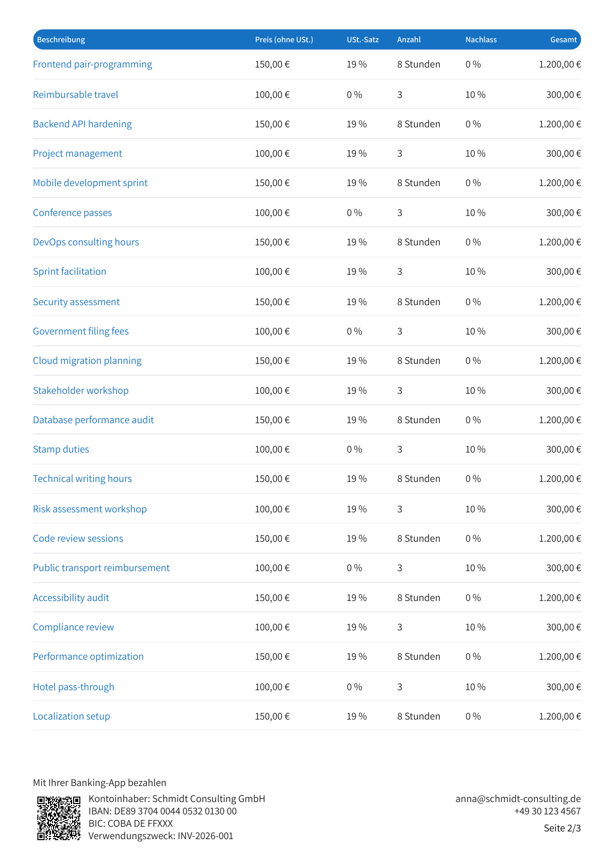Viewport: 614px width, 868px height.
Task: Click the Security assessment link
Action: pos(76,302)
